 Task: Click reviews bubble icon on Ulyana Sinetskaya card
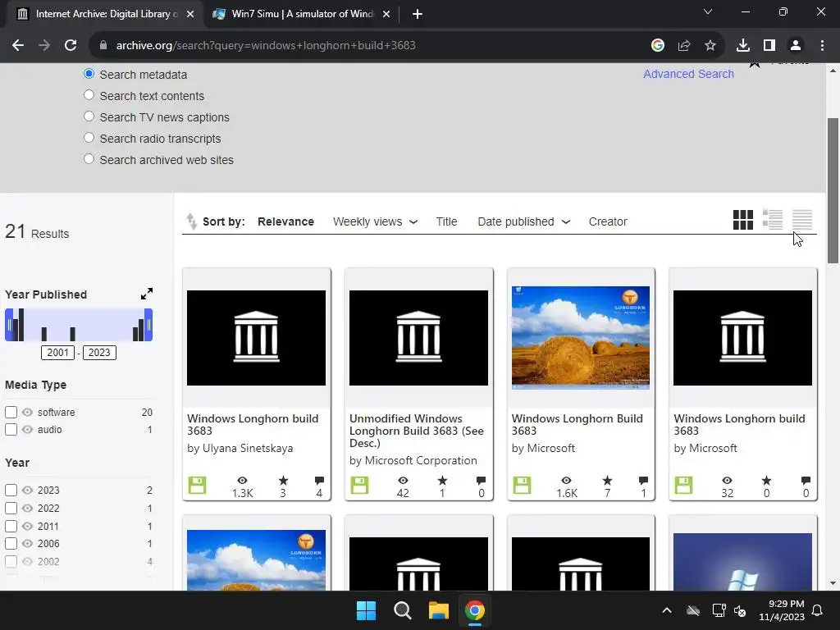[x=319, y=481]
